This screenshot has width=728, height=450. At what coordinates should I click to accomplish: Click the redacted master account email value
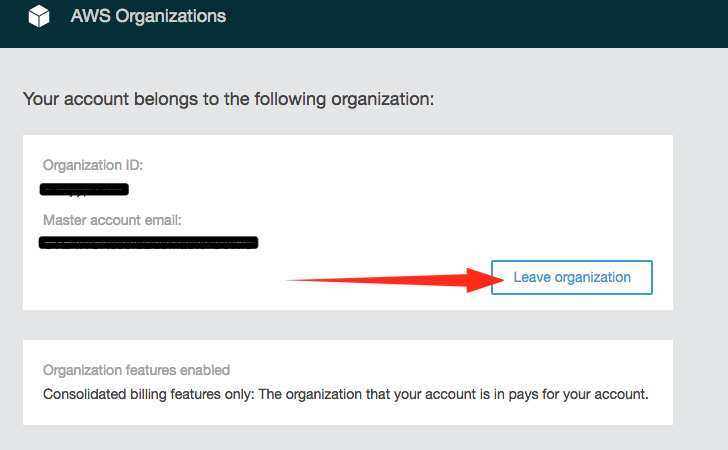(x=149, y=242)
